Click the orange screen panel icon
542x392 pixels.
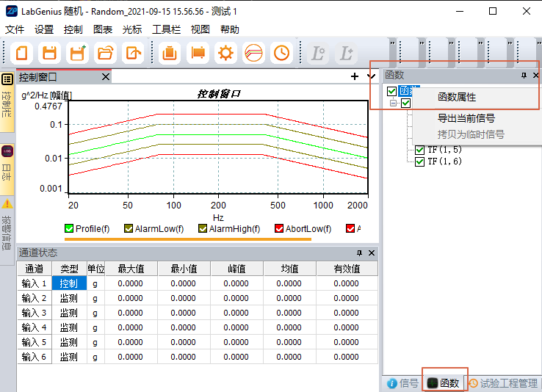coord(198,53)
